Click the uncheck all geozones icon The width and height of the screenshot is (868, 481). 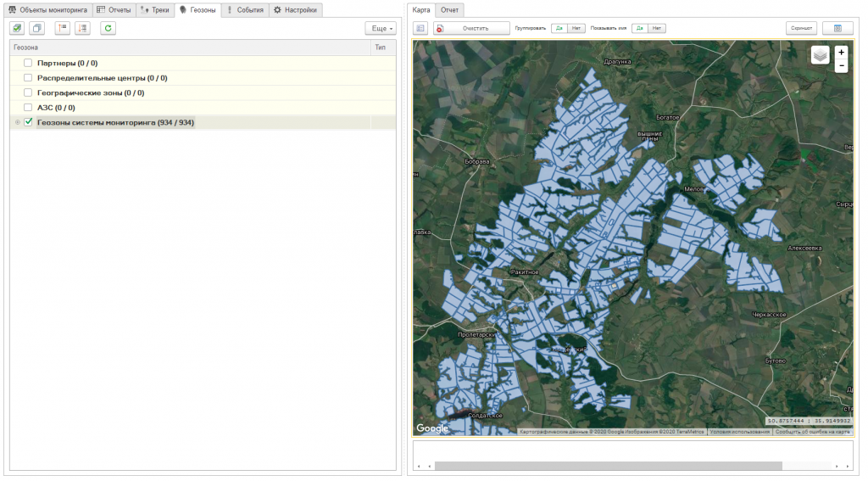click(37, 28)
